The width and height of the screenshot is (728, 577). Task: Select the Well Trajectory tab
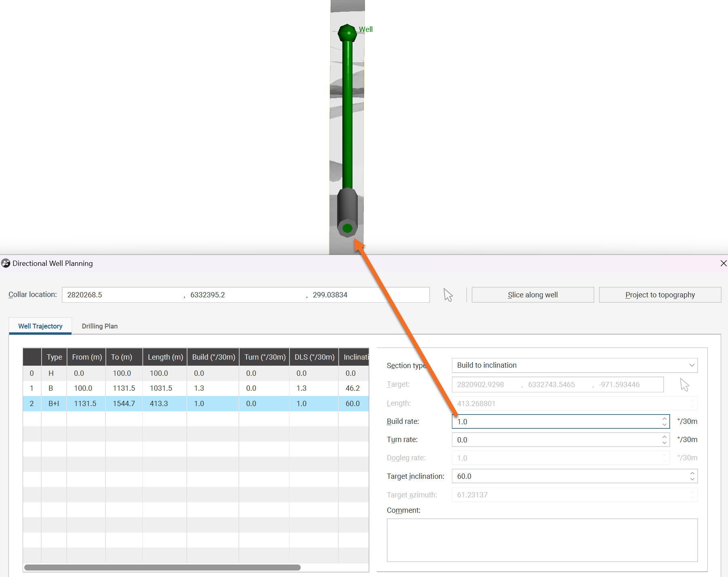coord(40,326)
